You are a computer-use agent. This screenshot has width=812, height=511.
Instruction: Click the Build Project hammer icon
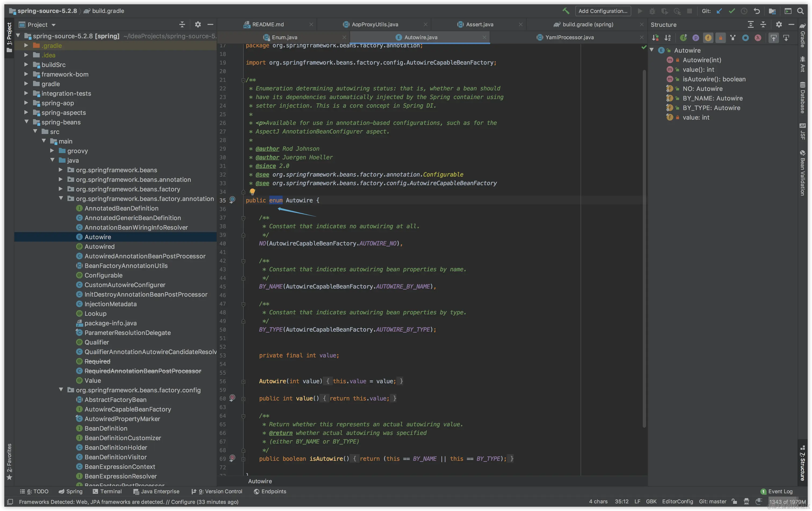pos(566,11)
